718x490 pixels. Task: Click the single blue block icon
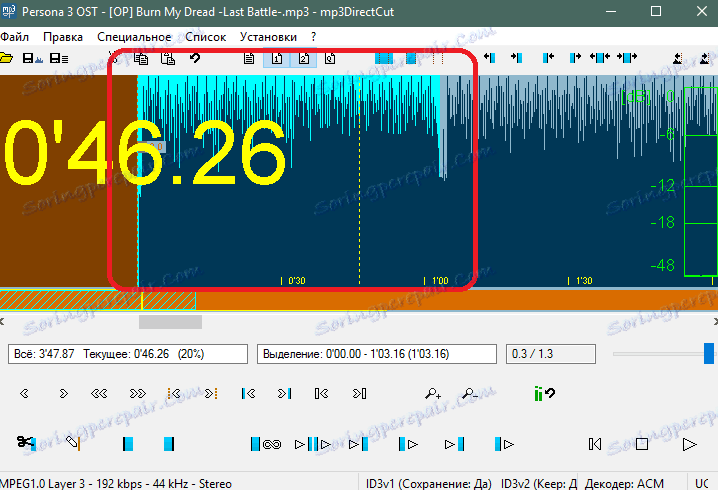(411, 58)
